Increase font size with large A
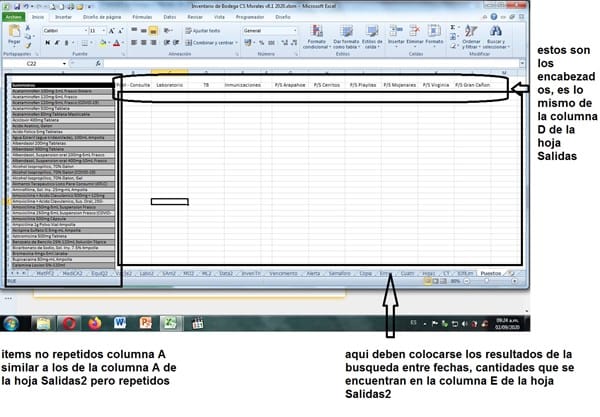Screen dimensions: 600x417 tap(112, 31)
